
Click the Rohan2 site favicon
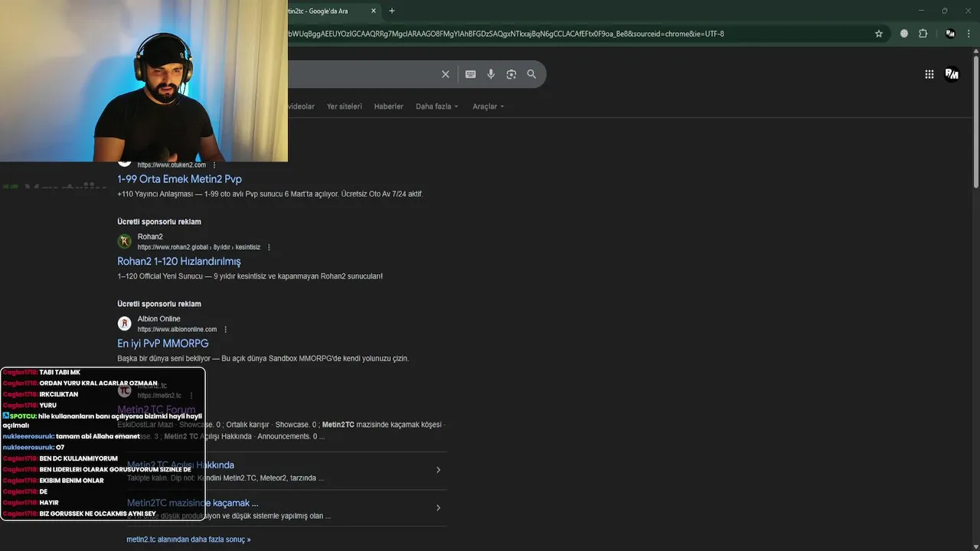[x=124, y=242]
